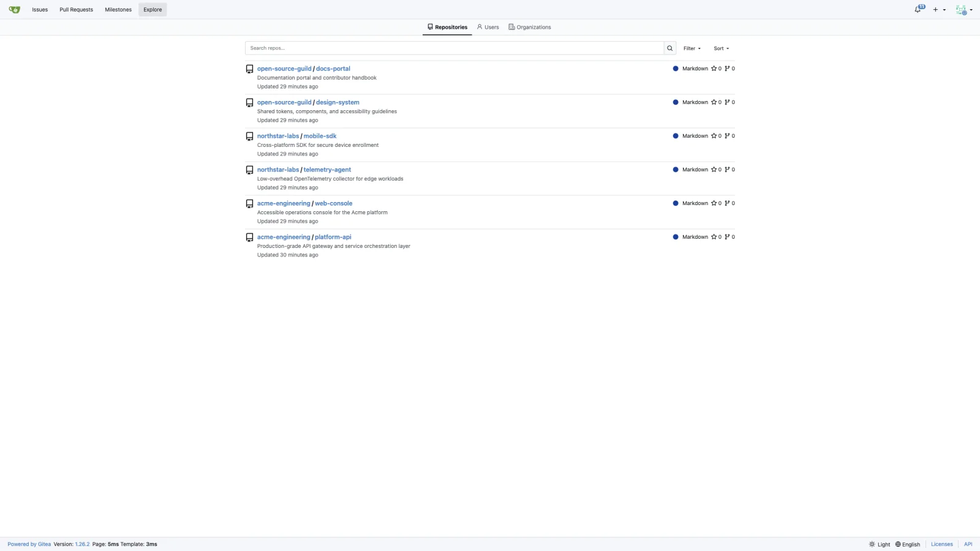Switch to the Organizations tab

[530, 27]
